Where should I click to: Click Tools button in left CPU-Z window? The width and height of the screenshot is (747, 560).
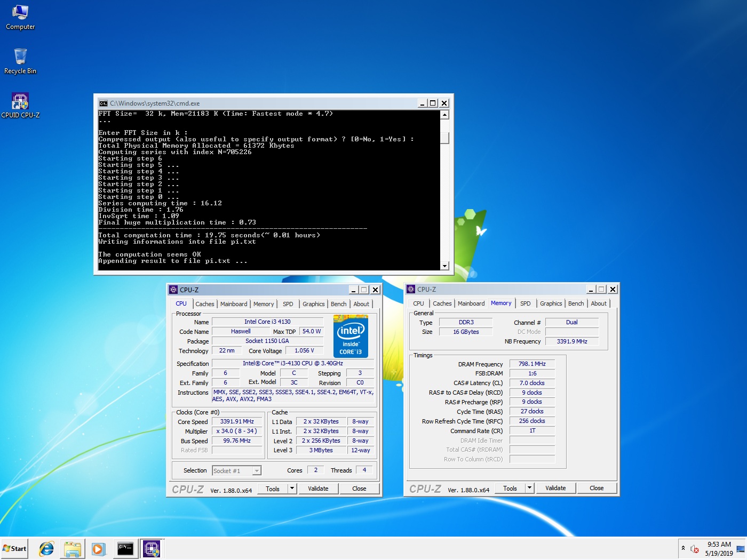click(273, 489)
